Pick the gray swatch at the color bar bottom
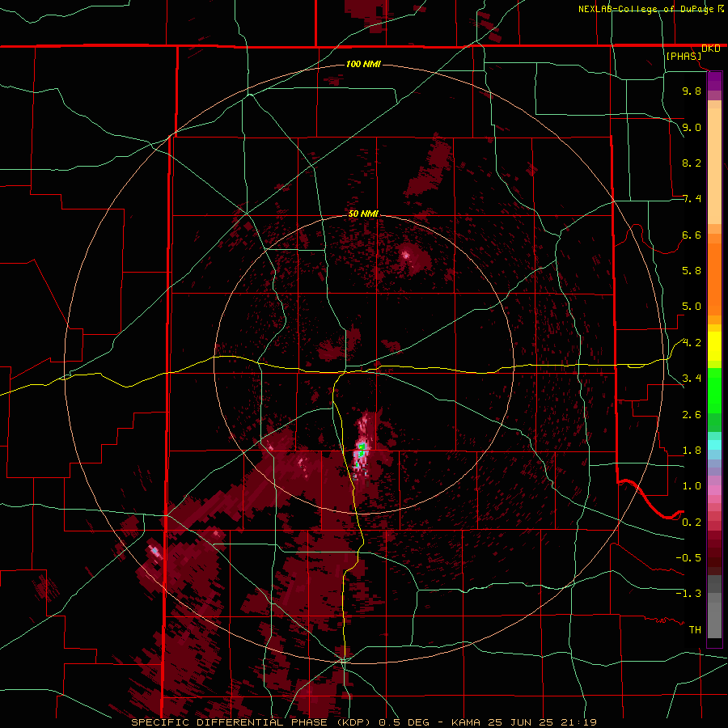Screen dimensions: 728x728 click(714, 622)
